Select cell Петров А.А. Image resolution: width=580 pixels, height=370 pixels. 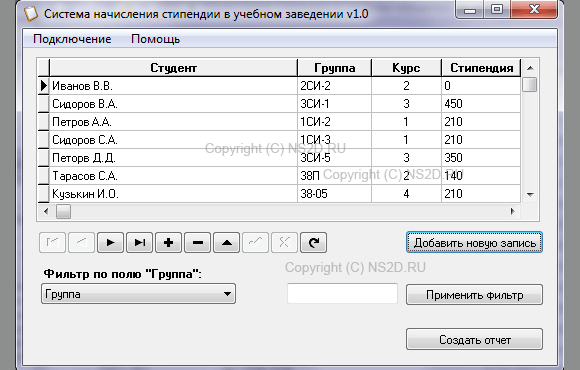pyautogui.click(x=173, y=122)
